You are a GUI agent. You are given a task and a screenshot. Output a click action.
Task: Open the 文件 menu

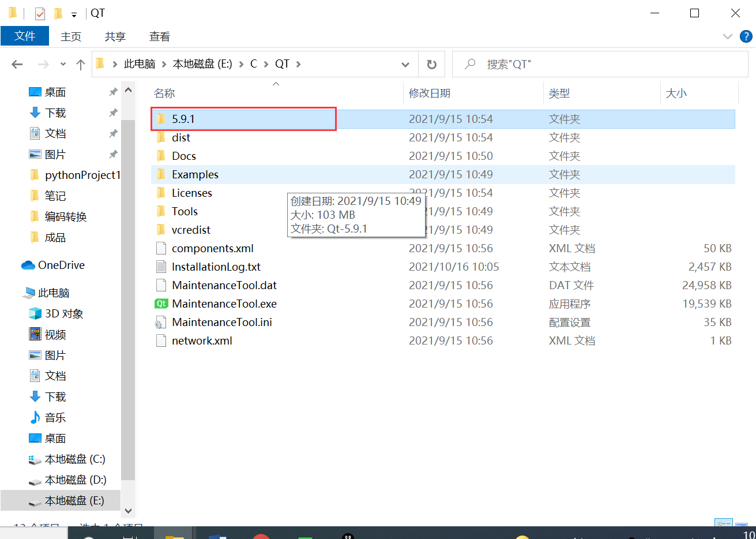click(24, 36)
